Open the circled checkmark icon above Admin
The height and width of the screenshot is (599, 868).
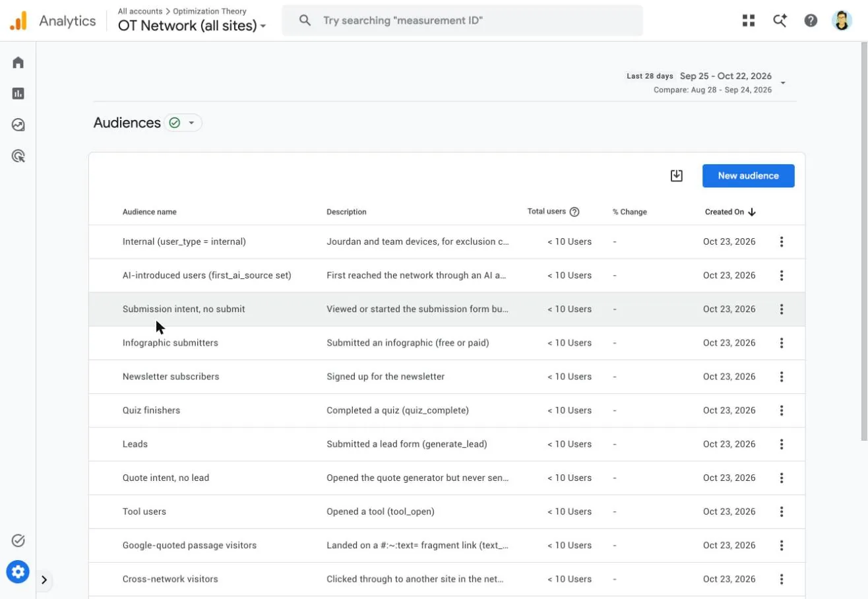[18, 541]
